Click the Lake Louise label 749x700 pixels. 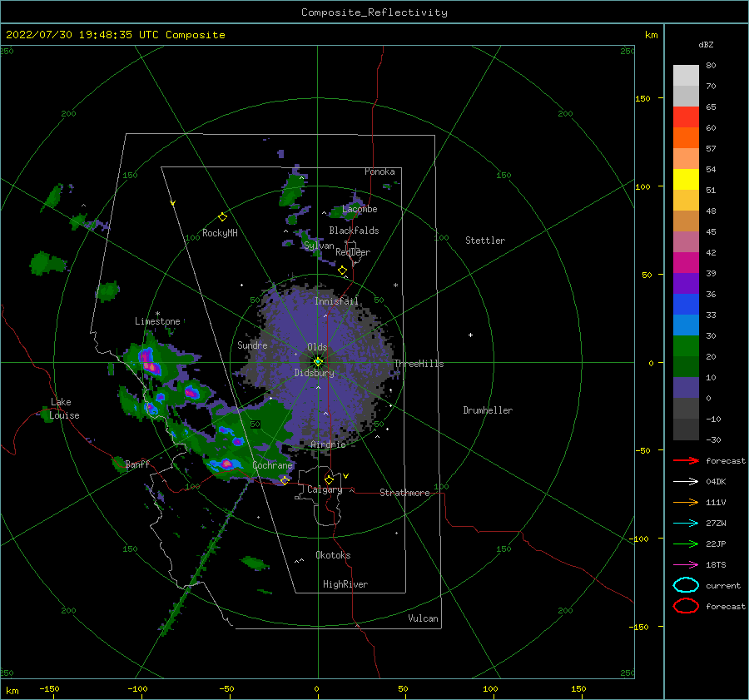coord(64,409)
